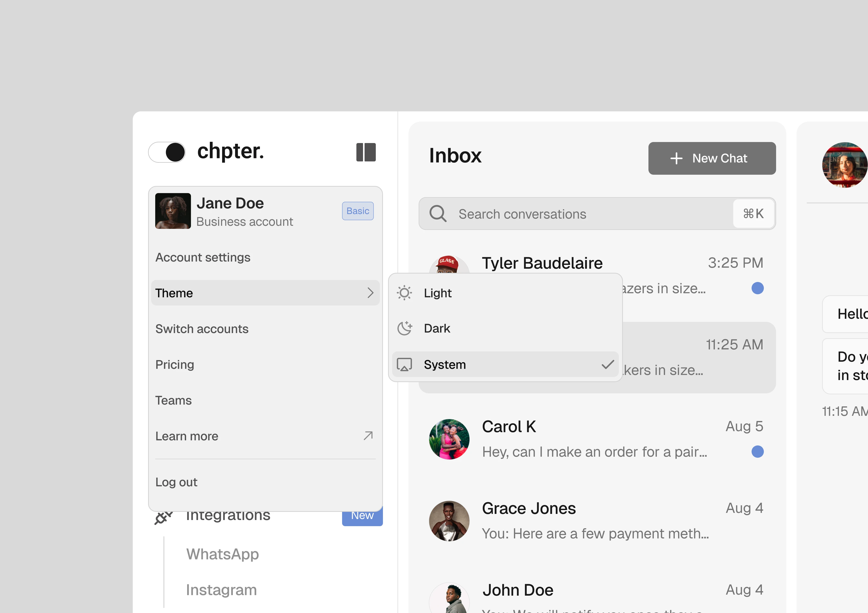Click the monitor icon beside System
This screenshot has width=868, height=613.
pyautogui.click(x=404, y=364)
